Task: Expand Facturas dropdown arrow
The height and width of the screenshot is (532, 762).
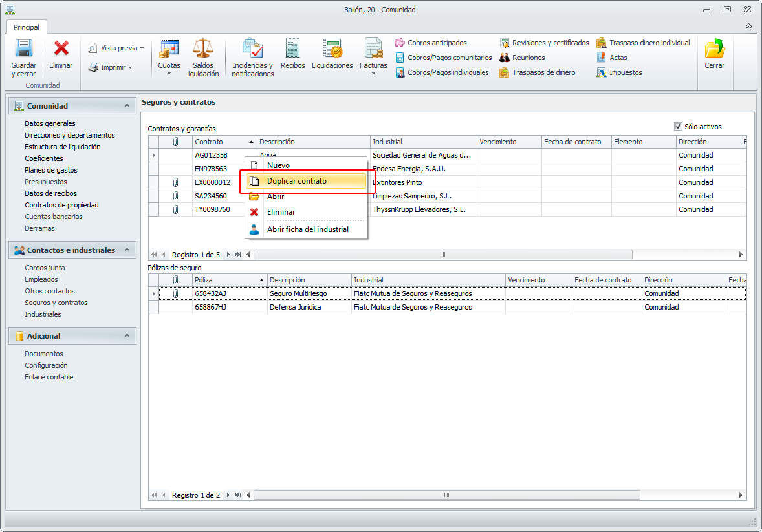Action: click(373, 74)
